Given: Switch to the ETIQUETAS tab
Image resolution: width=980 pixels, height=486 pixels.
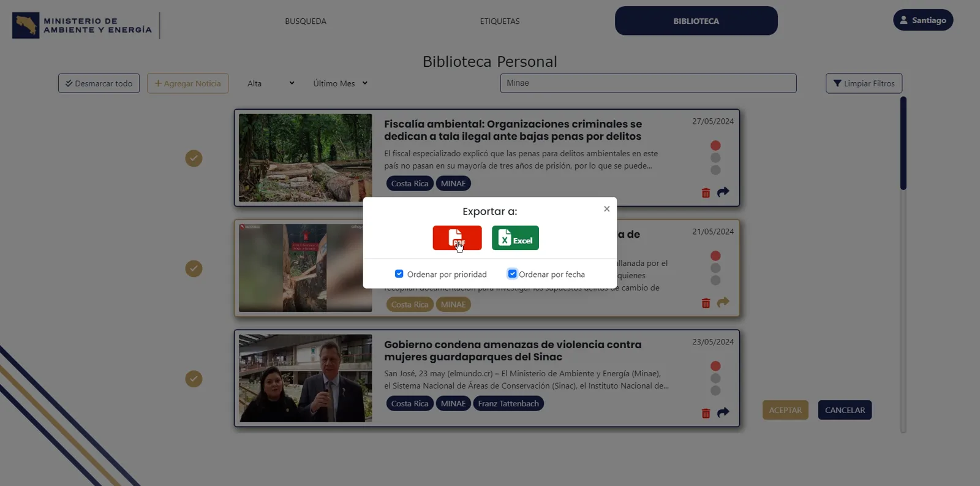Looking at the screenshot, I should pos(500,21).
